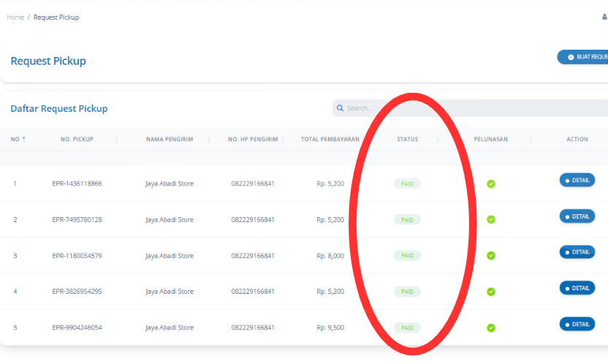Click the green Pelunasan checkmark for EPR-3826954295
The image size is (608, 364).
pyautogui.click(x=491, y=292)
